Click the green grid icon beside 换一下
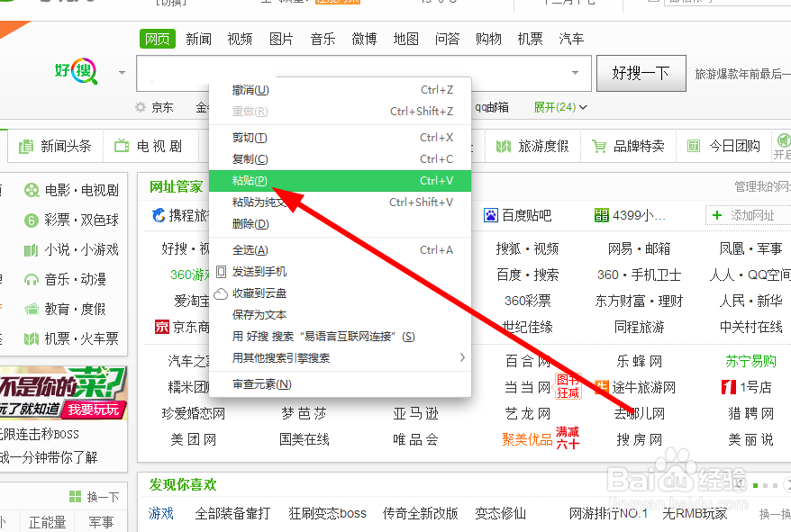The width and height of the screenshot is (791, 532). [x=75, y=497]
